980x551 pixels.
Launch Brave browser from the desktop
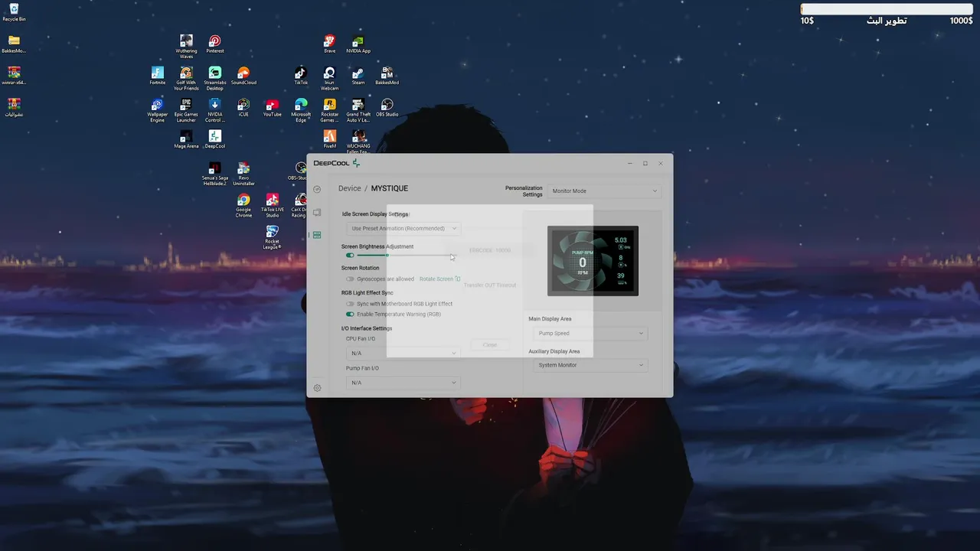click(x=329, y=44)
